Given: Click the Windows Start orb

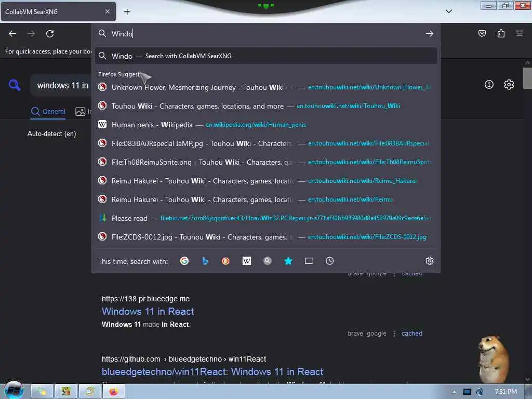Looking at the screenshot, I should click(x=14, y=391).
